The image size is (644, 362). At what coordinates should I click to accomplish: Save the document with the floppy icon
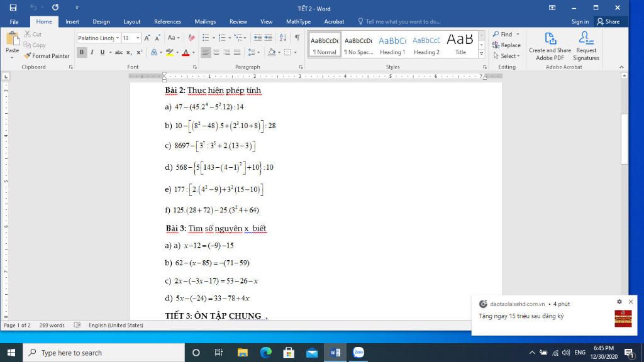pos(13,8)
